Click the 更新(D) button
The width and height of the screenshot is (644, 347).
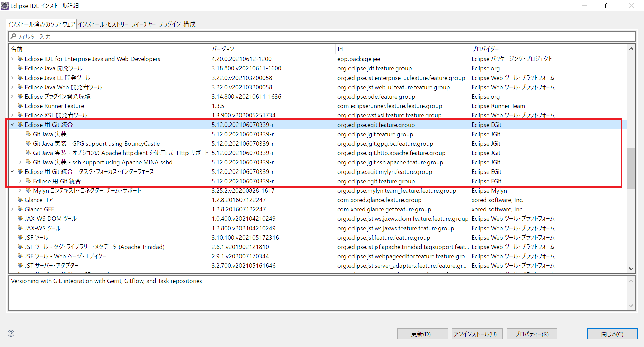[x=422, y=334]
